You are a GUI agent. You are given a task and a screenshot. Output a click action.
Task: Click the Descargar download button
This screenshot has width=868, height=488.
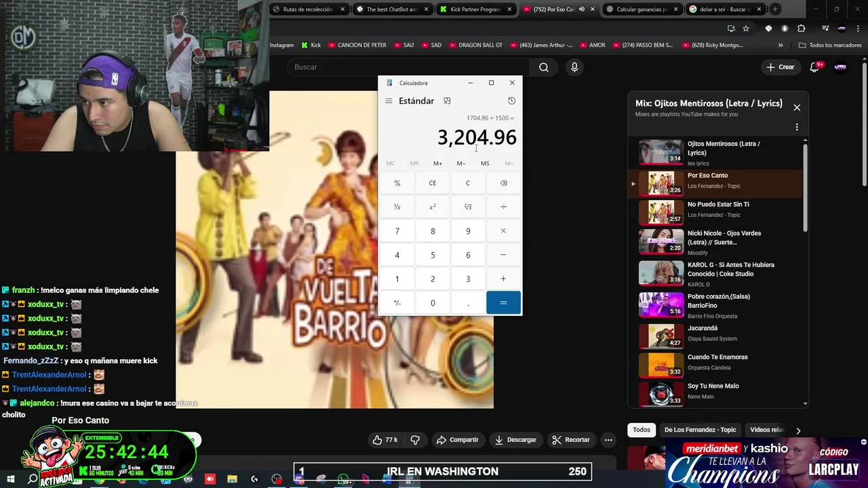coord(516,440)
